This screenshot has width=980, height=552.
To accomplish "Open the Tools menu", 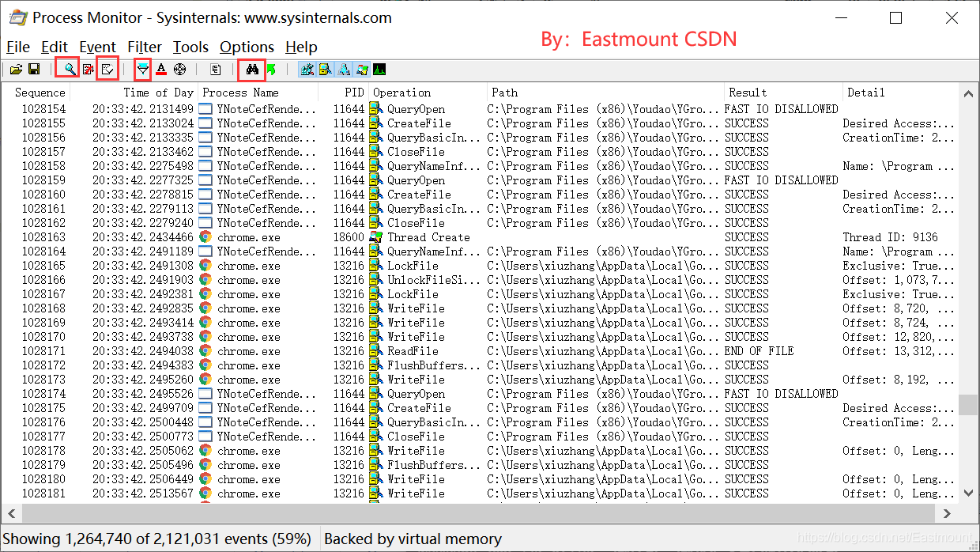I will [190, 47].
